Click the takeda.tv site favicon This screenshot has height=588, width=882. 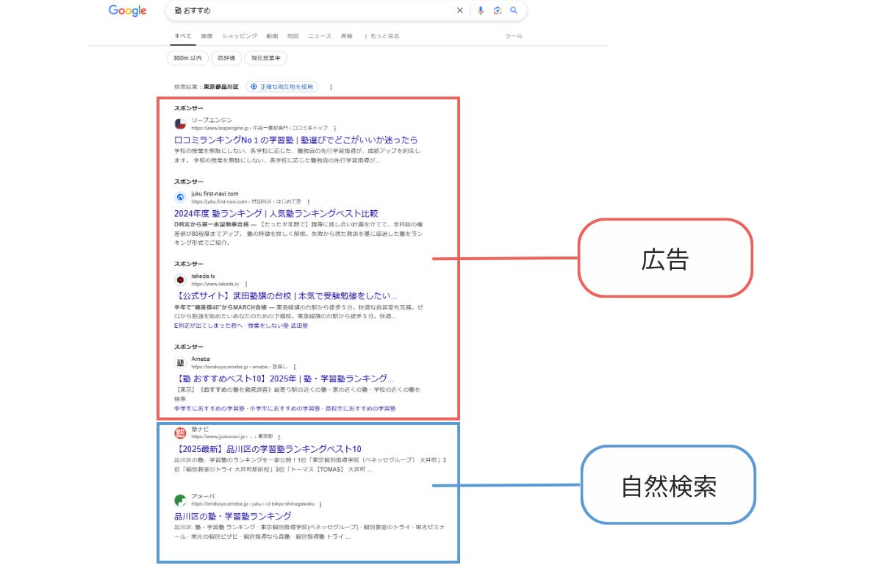tap(180, 279)
